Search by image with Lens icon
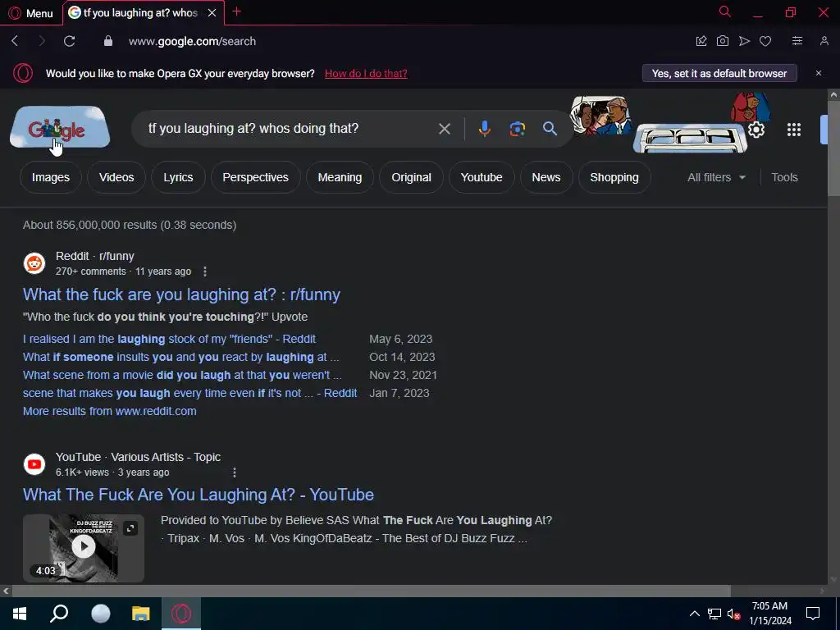Viewport: 840px width, 630px height. pos(517,129)
